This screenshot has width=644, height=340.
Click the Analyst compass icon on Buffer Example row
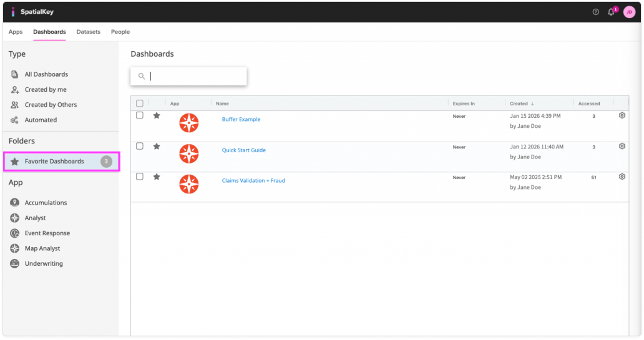point(188,123)
